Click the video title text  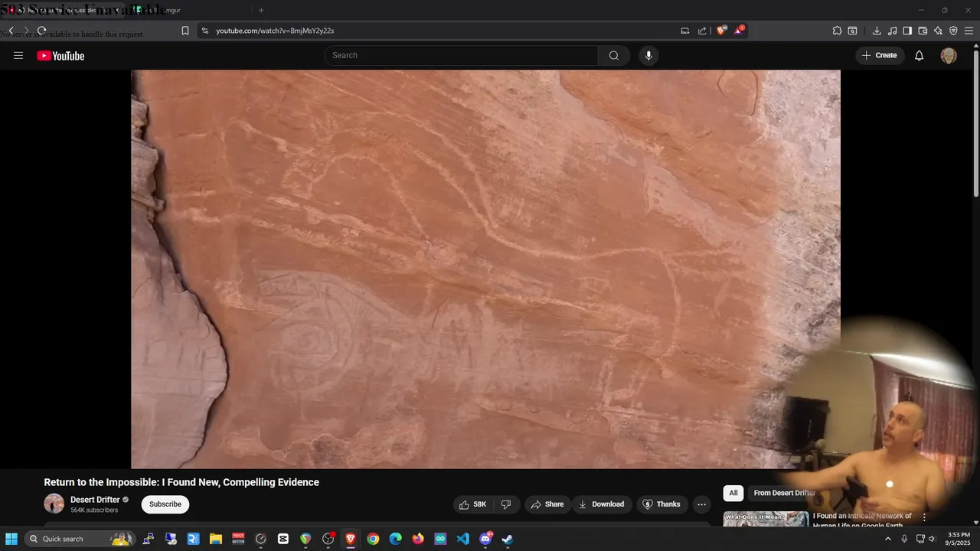[181, 482]
